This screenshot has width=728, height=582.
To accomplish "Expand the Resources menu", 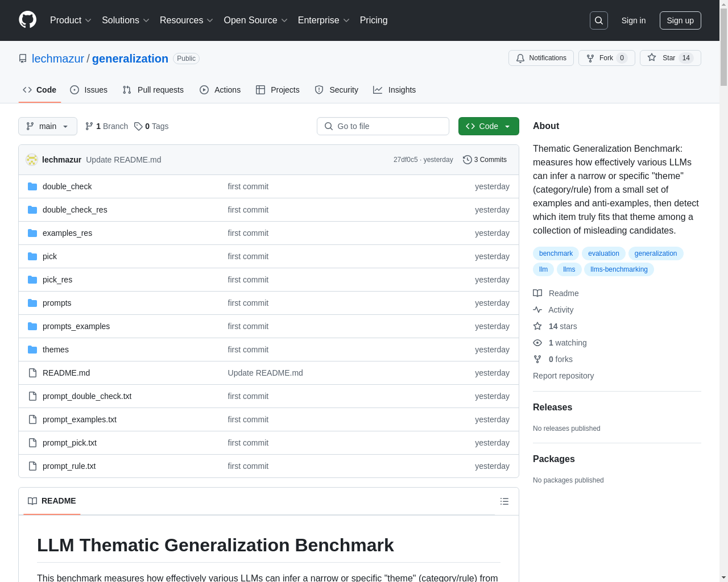I will pyautogui.click(x=187, y=20).
